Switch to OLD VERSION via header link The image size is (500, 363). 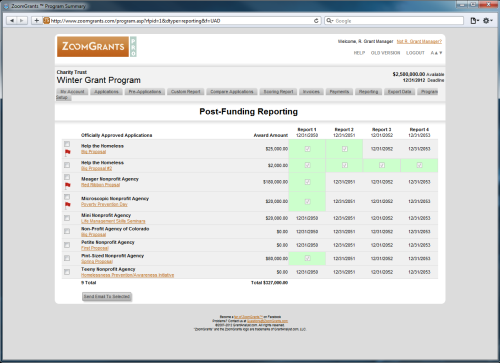385,53
